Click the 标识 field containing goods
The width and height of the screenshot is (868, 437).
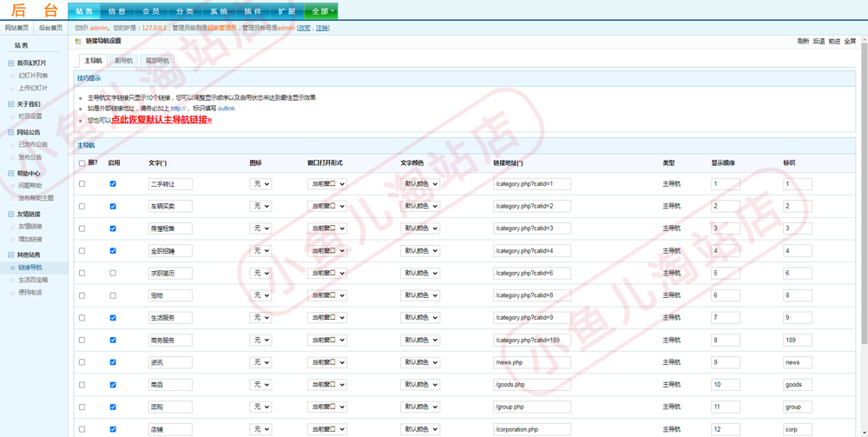(798, 384)
